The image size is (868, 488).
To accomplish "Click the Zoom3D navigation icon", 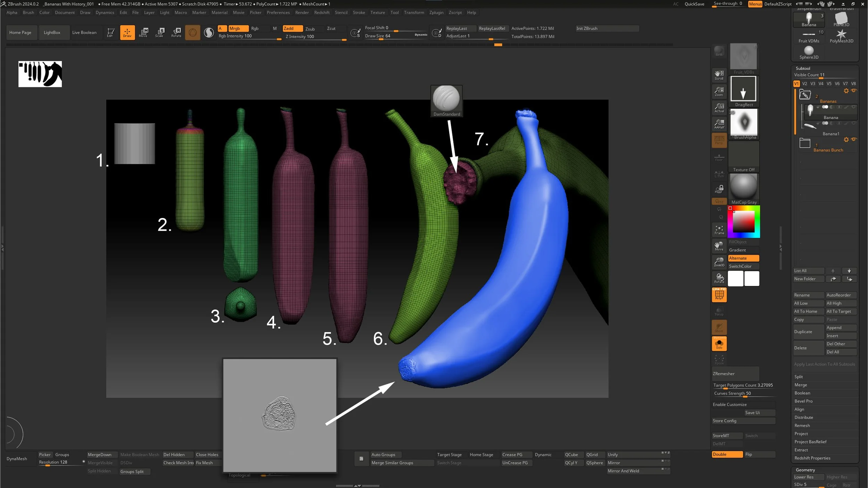I will (719, 262).
